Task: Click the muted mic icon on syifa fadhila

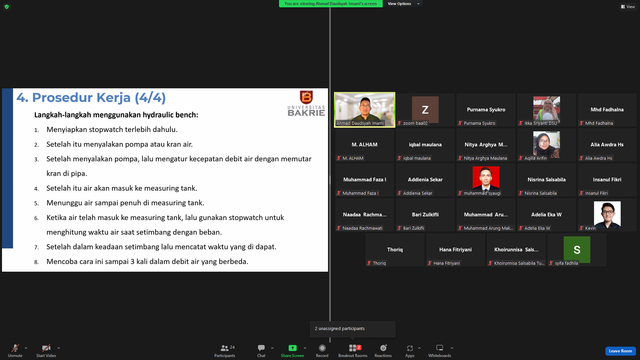Action: (x=551, y=263)
